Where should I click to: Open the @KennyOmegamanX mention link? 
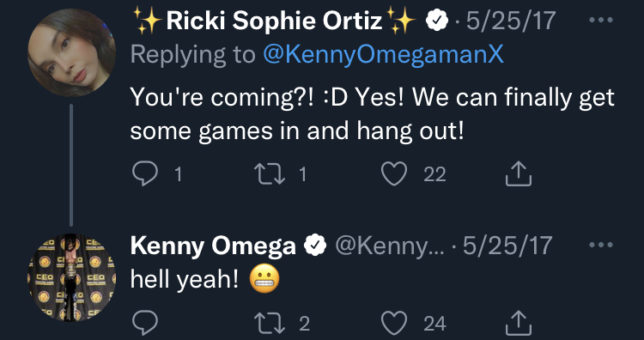pos(383,55)
